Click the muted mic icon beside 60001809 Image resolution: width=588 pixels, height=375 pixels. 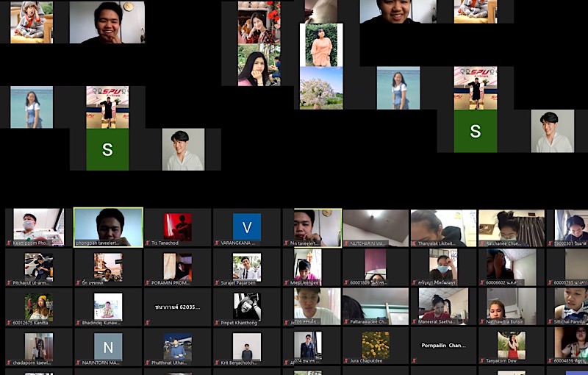click(x=346, y=282)
